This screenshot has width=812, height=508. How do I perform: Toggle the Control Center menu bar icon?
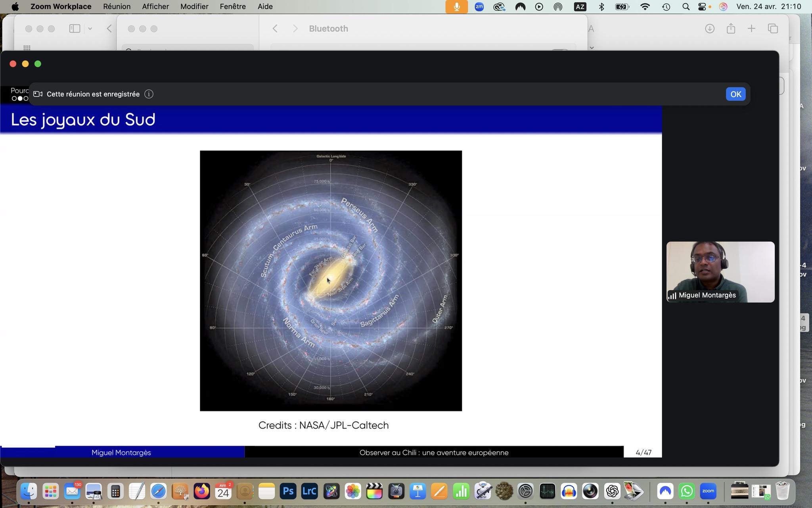702,6
